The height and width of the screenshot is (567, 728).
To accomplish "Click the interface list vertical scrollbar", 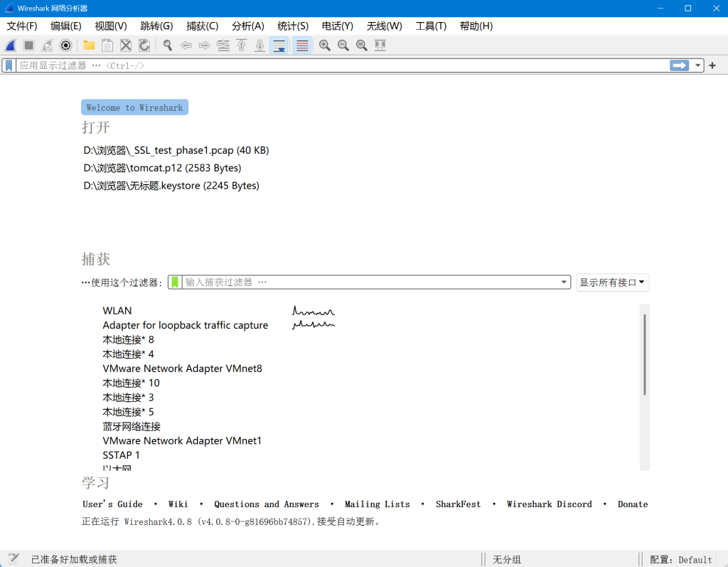I will pyautogui.click(x=645, y=356).
